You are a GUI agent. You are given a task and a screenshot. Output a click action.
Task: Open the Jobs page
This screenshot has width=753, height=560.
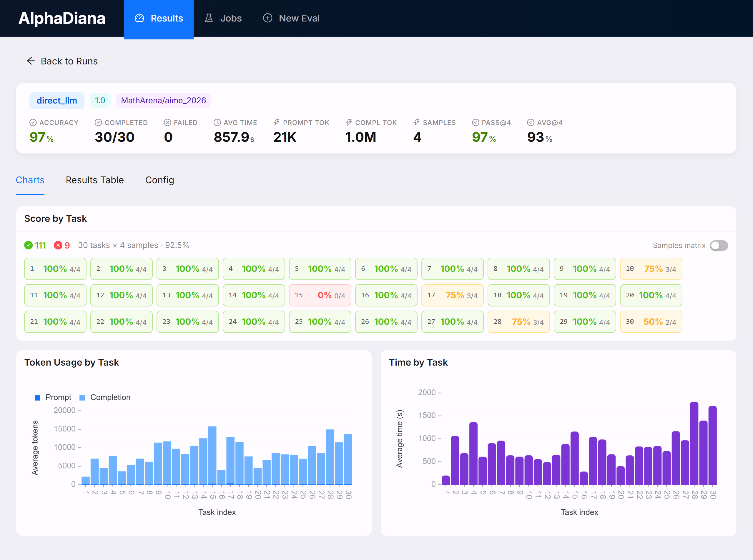pyautogui.click(x=223, y=18)
